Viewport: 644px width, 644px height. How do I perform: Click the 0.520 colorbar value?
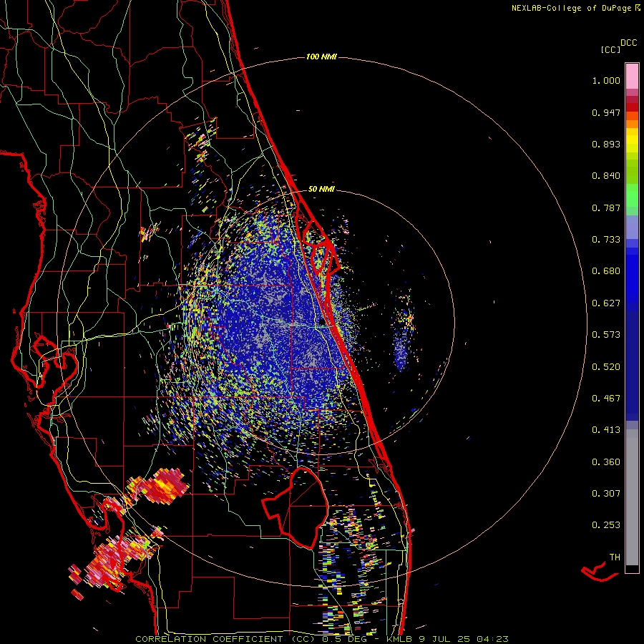pyautogui.click(x=606, y=367)
